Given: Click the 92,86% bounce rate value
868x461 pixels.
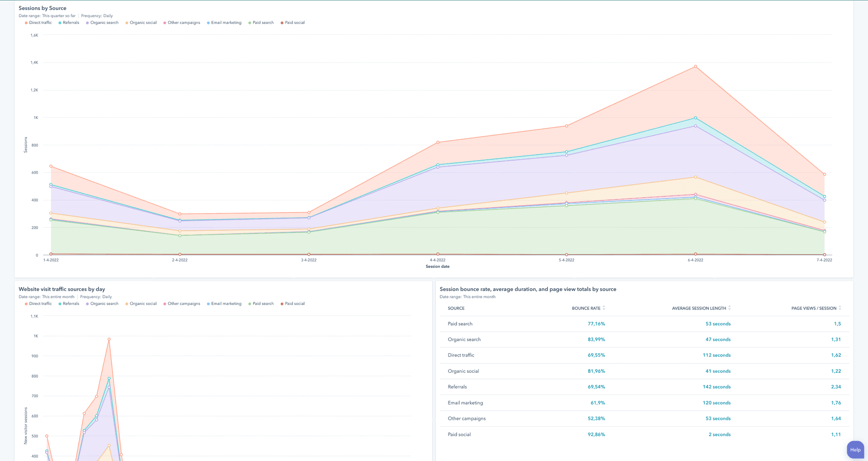Looking at the screenshot, I should point(596,435).
